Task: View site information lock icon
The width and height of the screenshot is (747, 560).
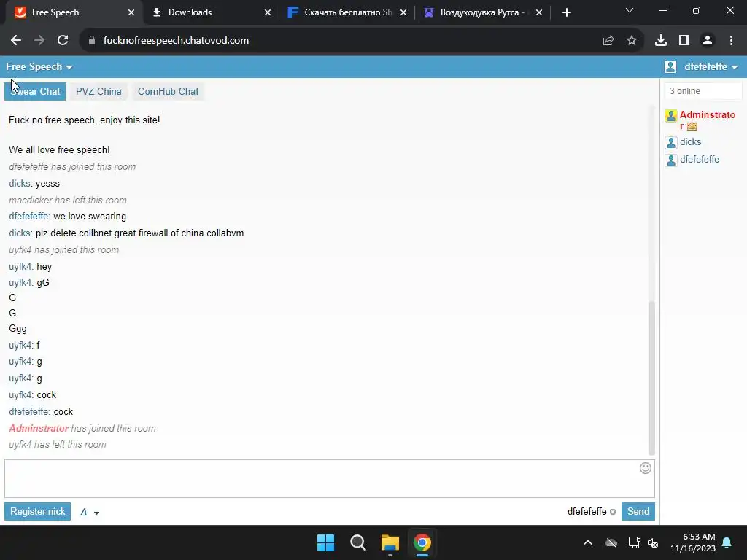Action: pos(92,41)
